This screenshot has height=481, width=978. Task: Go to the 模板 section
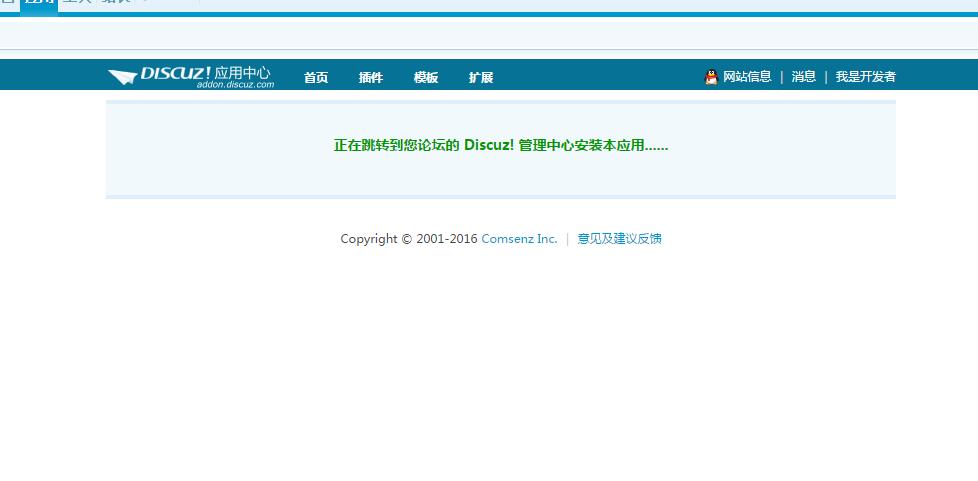point(425,77)
